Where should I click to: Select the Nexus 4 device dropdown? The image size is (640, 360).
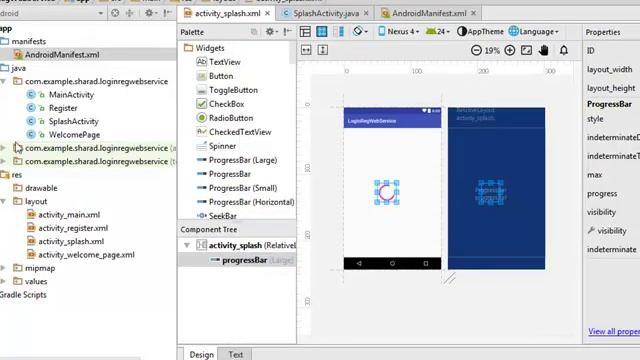tap(399, 31)
